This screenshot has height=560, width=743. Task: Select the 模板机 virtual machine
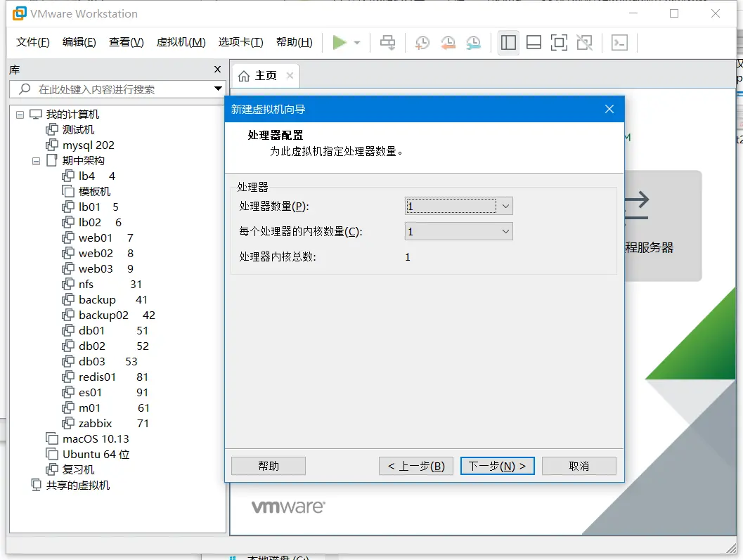[86, 191]
